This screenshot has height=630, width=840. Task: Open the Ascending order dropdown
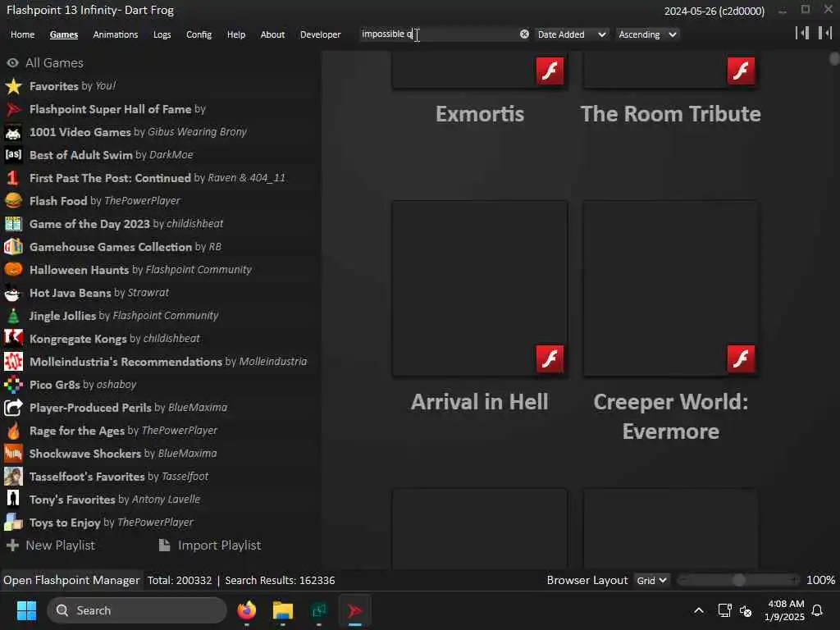647,34
